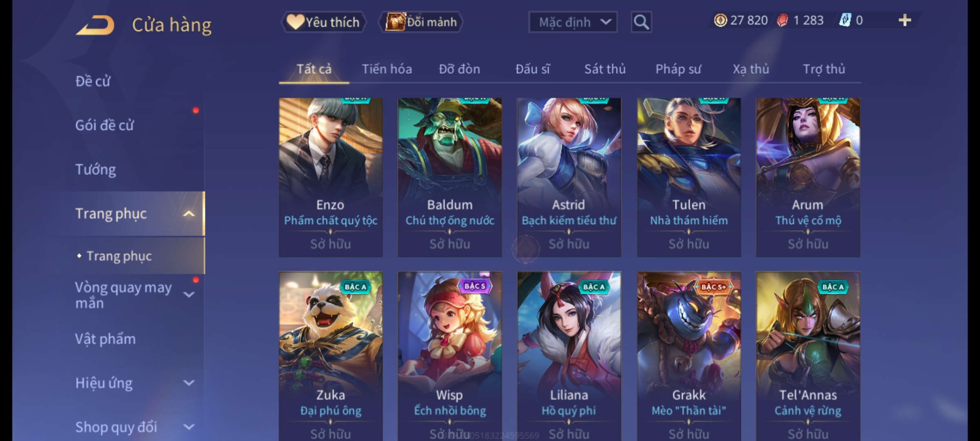Image resolution: width=980 pixels, height=441 pixels.
Task: Expand the Shop quy đổi section
Action: pos(189,427)
